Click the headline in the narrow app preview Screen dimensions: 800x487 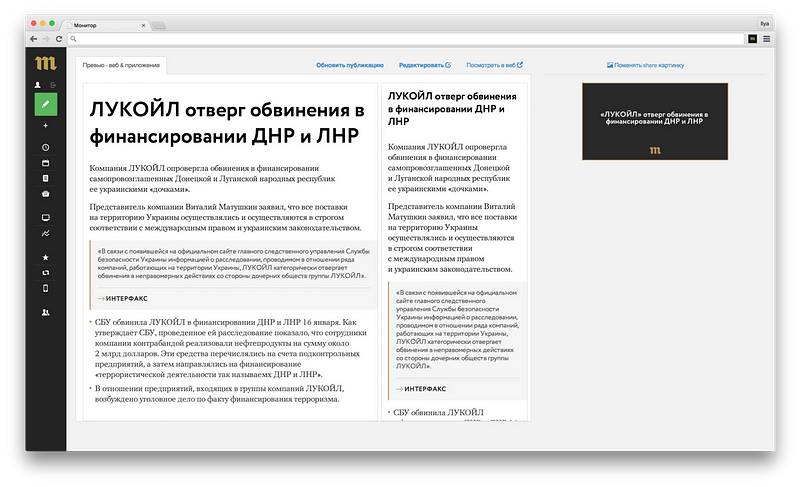pyautogui.click(x=452, y=109)
